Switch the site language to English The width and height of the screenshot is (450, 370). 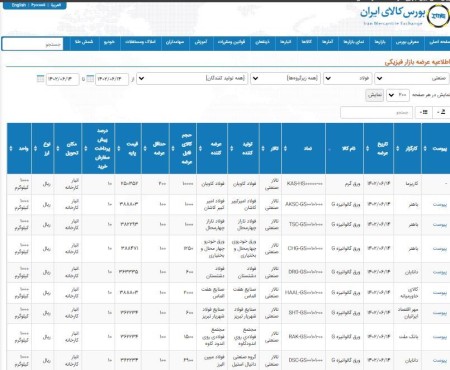(19, 5)
